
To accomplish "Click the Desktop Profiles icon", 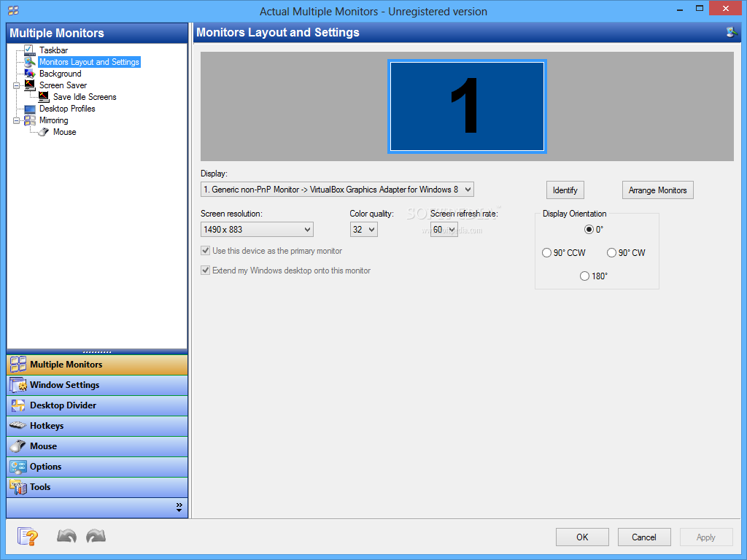I will coord(29,109).
